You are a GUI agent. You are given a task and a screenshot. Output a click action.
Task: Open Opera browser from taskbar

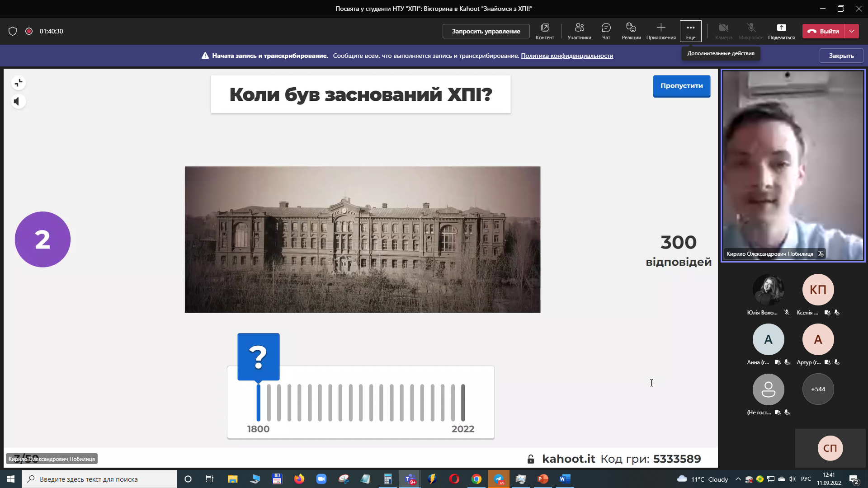454,479
